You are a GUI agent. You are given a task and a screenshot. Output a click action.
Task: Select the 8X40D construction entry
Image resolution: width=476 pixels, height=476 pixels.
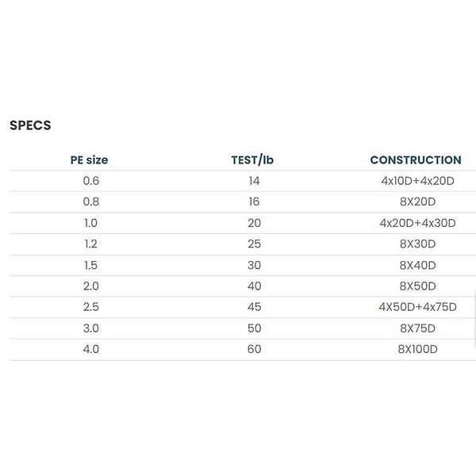[x=417, y=265]
